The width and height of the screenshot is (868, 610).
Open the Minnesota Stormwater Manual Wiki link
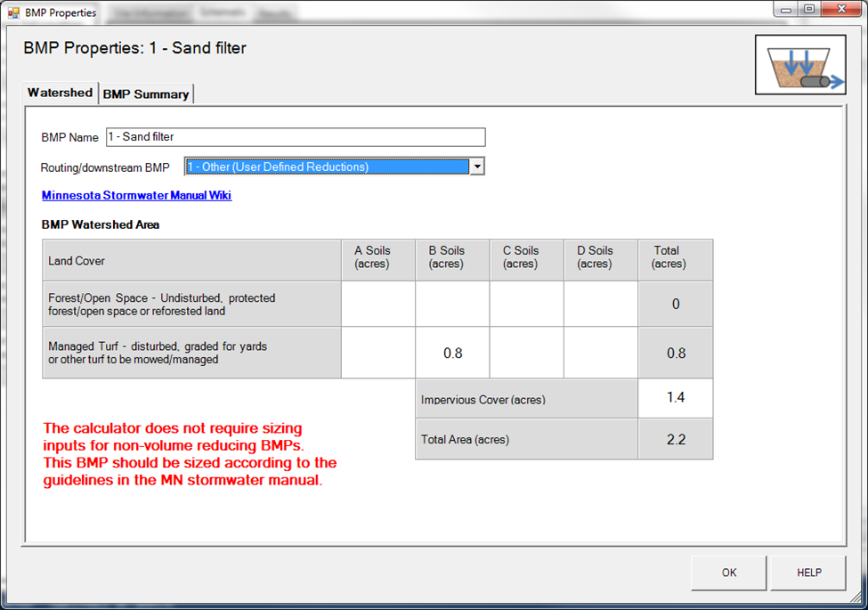(x=136, y=195)
